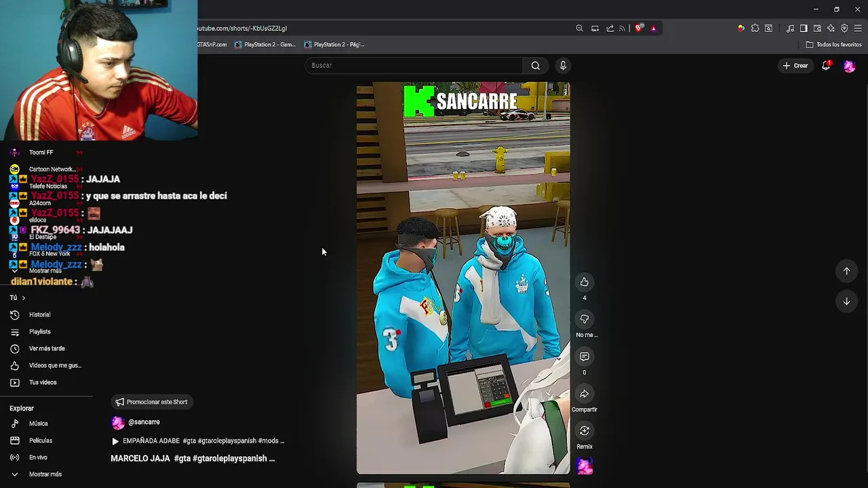868x488 pixels.
Task: Click Promocionar este Short button
Action: (x=152, y=402)
